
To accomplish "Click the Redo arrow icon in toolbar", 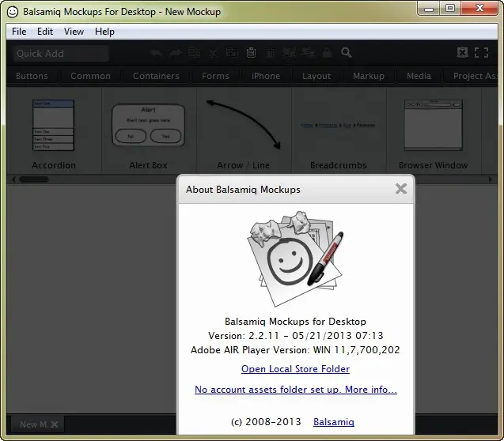I will [x=176, y=53].
